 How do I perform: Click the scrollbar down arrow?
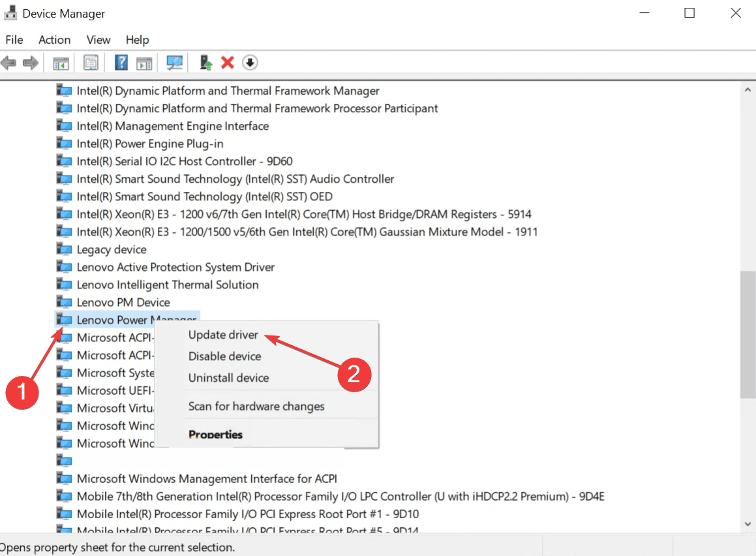pos(748,523)
